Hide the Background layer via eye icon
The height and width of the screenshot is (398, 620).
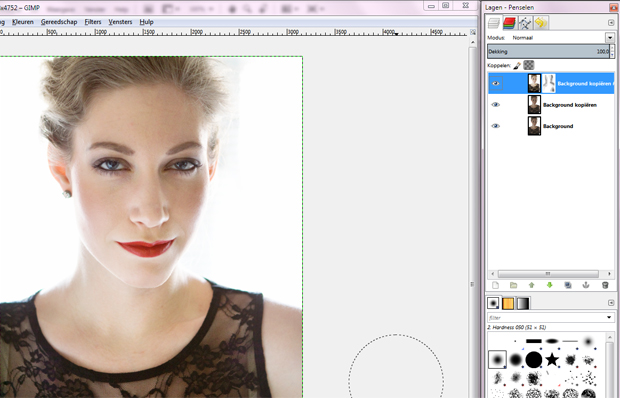495,126
